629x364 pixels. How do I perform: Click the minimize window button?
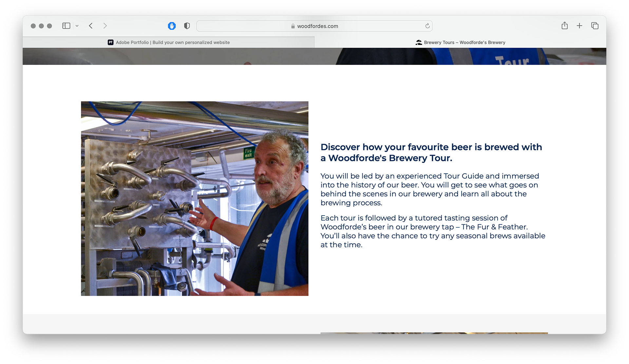pos(41,26)
